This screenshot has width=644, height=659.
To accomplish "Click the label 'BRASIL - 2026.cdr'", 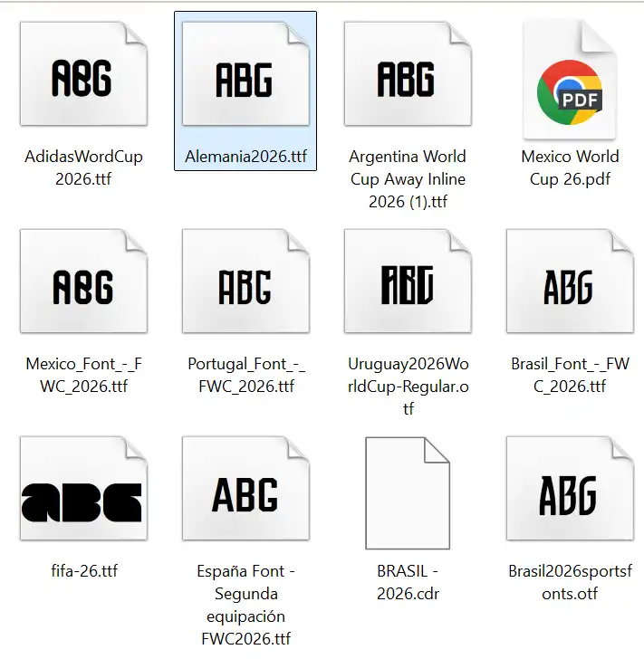I will (408, 582).
